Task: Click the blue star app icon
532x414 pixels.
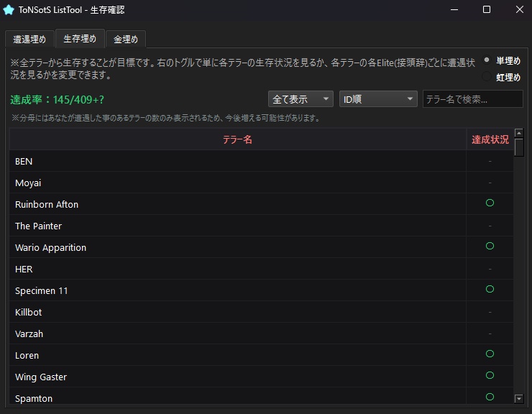Action: 9,10
